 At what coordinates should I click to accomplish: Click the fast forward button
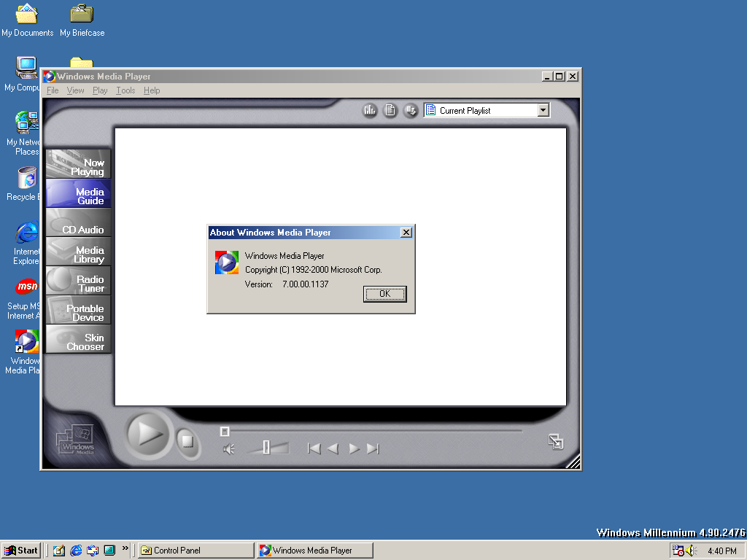click(x=354, y=448)
